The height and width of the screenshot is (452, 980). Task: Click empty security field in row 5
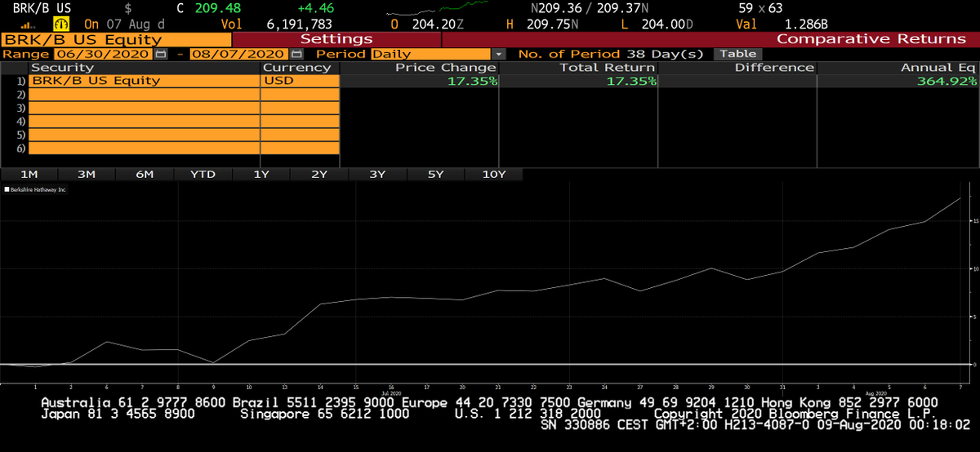[x=144, y=135]
